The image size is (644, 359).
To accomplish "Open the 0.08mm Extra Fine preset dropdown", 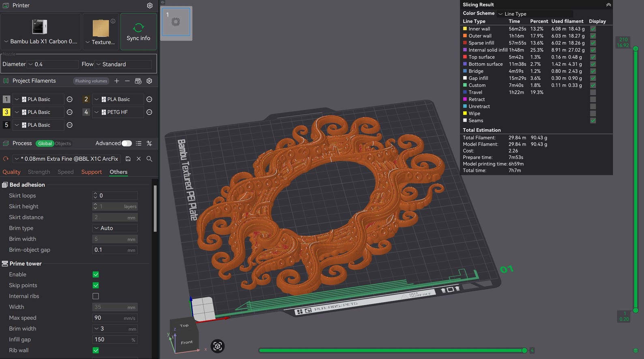I will coord(67,159).
